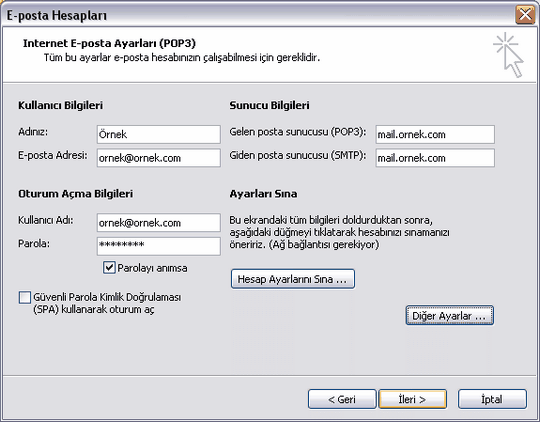
Task: Cancel setup with İptal button
Action: coord(492,399)
